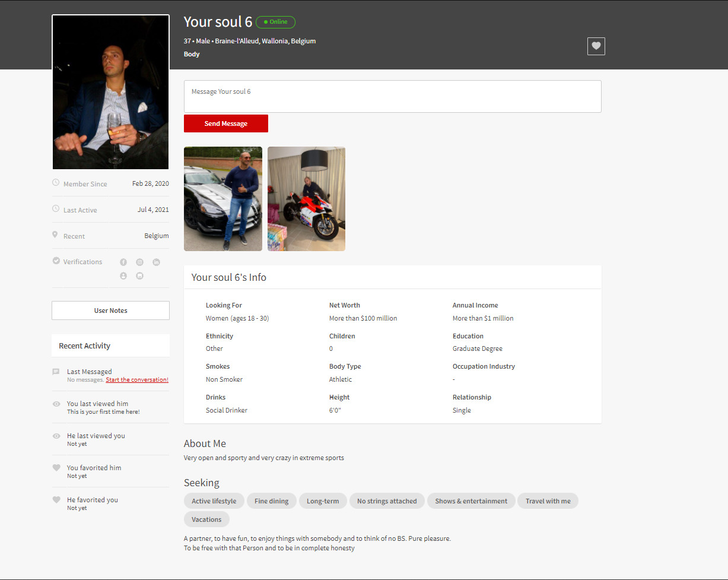The image size is (728, 580).
Task: Click the LinkedIn verification badge
Action: (157, 262)
